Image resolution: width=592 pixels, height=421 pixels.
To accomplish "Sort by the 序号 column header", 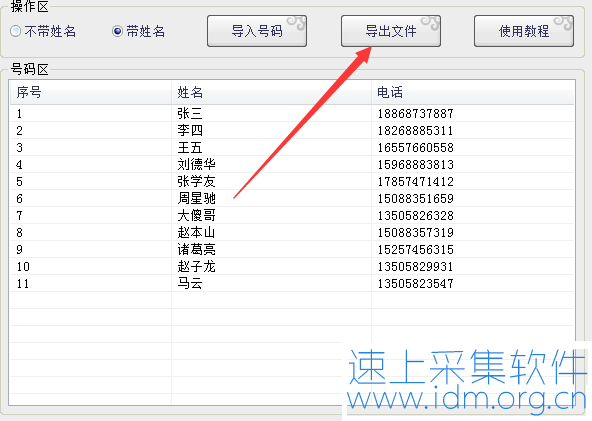I will (x=91, y=92).
